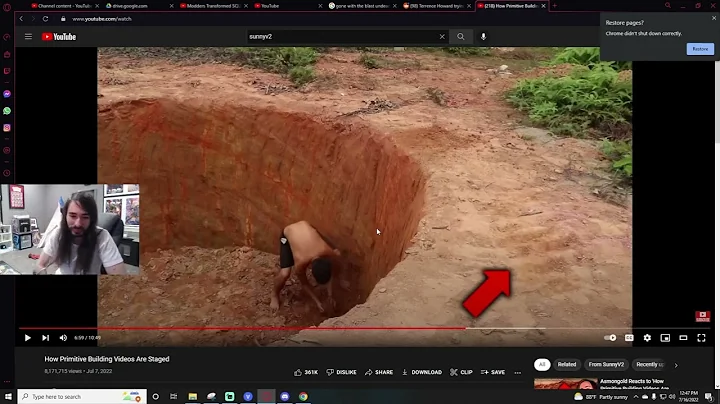Select the Related filter chip
This screenshot has height=404, width=720.
coord(567,365)
